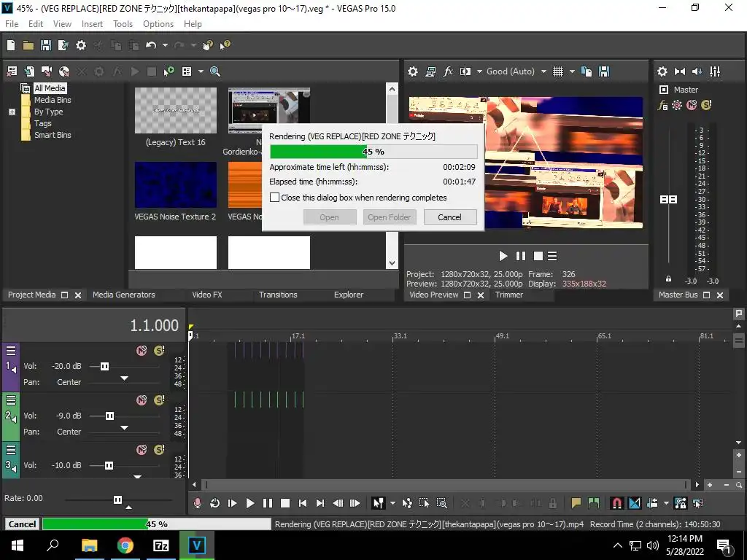Click the Media search magnifier icon
This screenshot has width=747, height=560.
click(x=215, y=71)
